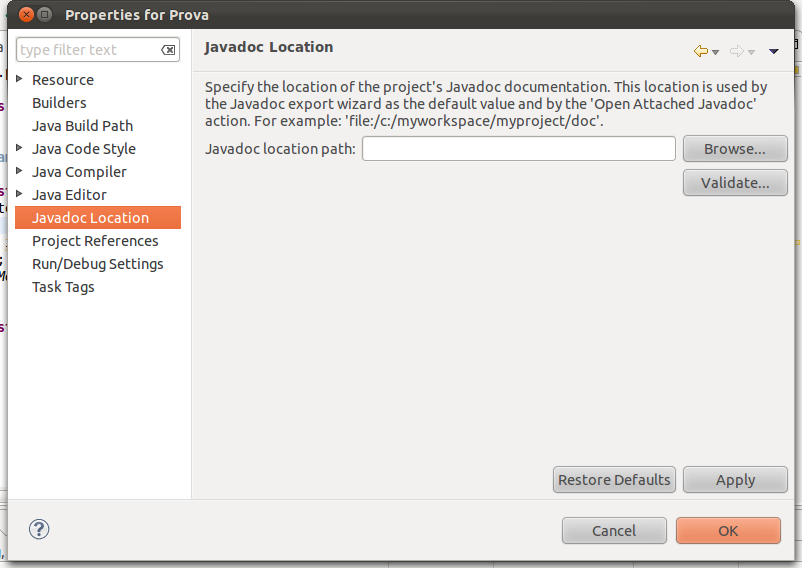Clear the filter text with the eraser icon

click(169, 50)
